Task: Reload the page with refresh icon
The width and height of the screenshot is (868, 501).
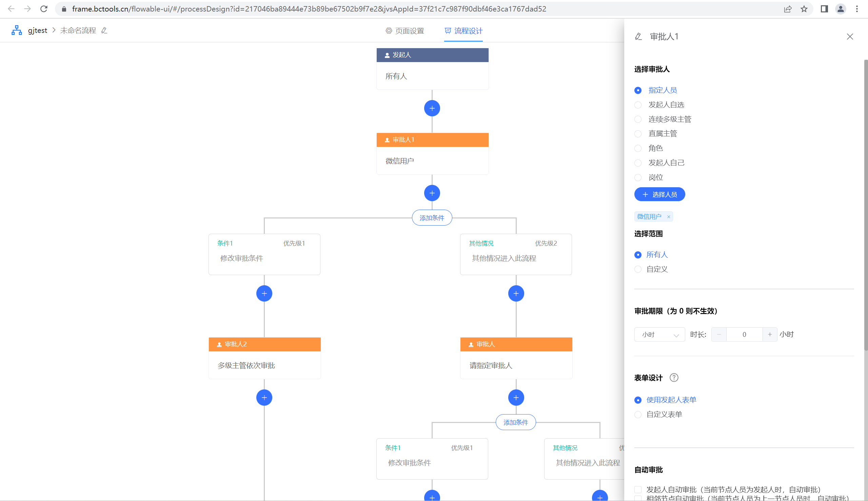Action: (x=44, y=9)
